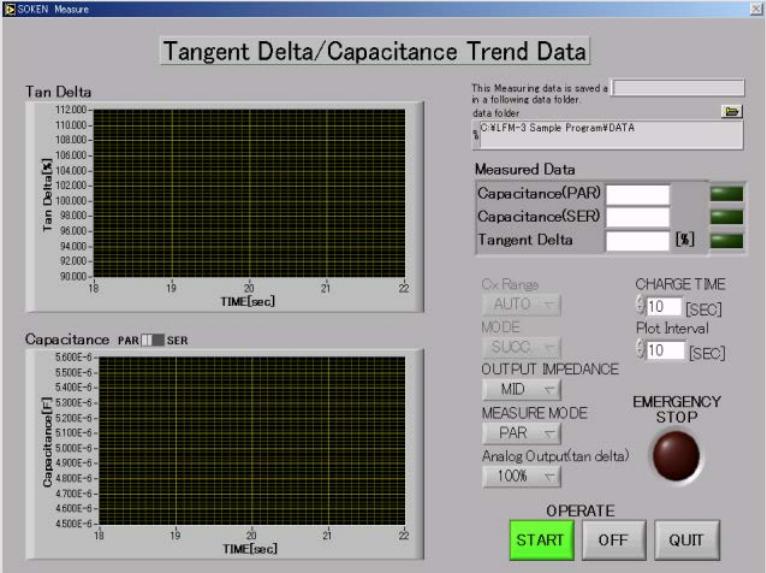Open the MODE SUCC dropdown

click(521, 347)
